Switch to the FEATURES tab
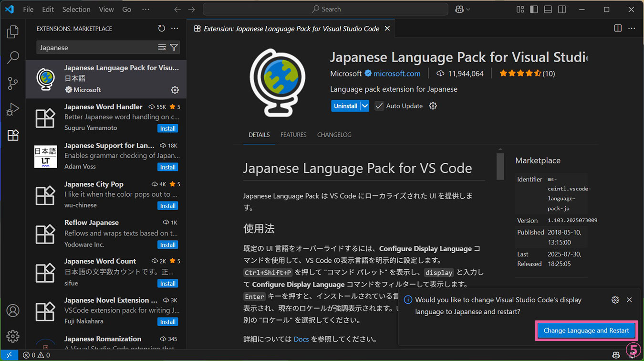 293,135
